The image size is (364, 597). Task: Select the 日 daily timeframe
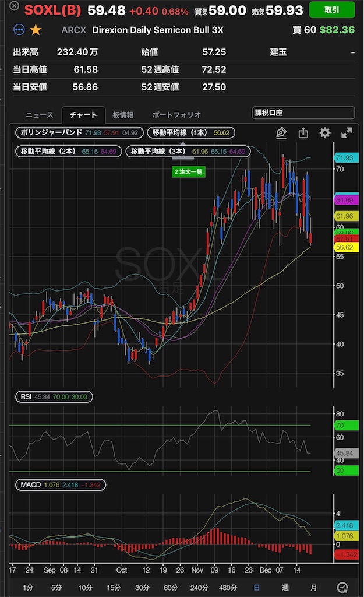click(257, 588)
